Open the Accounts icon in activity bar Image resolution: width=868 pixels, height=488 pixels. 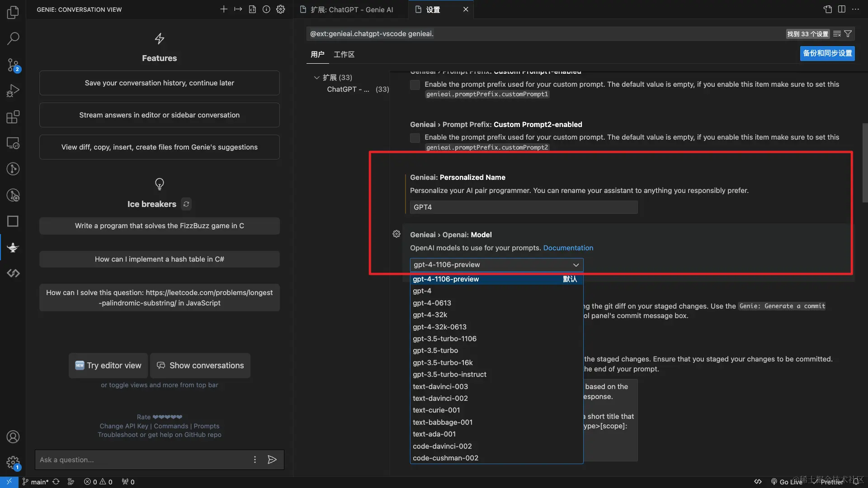point(13,437)
